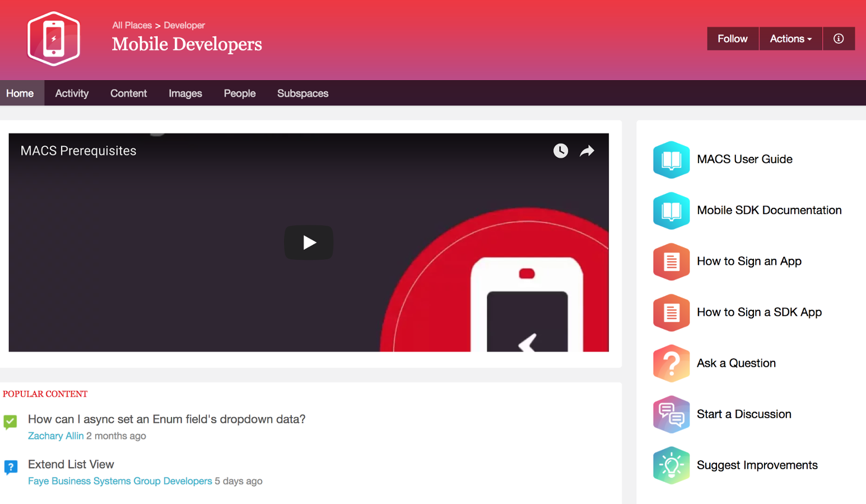Screen dimensions: 866x504
Task: Switch to the Activity tab
Action: [x=72, y=94]
